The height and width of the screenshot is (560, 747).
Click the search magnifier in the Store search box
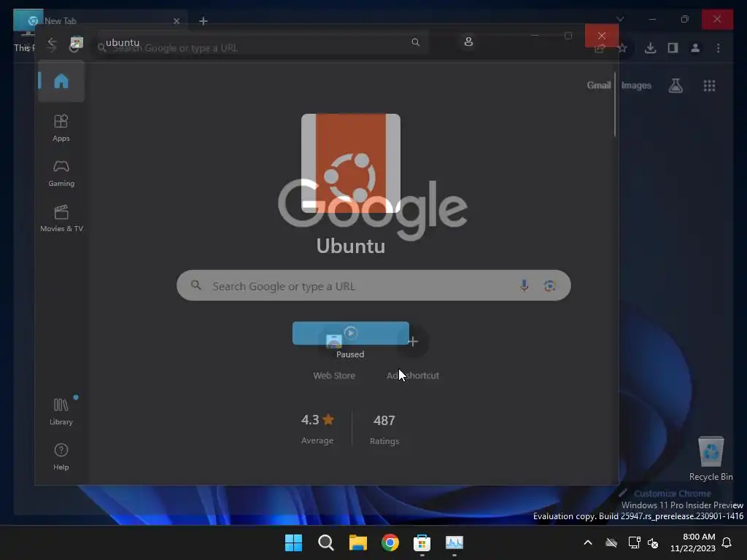415,42
